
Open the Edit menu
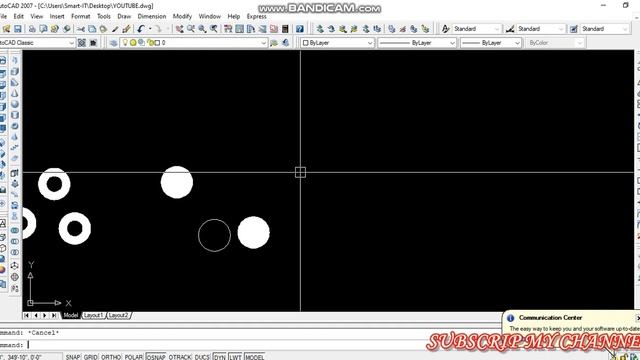click(x=19, y=16)
